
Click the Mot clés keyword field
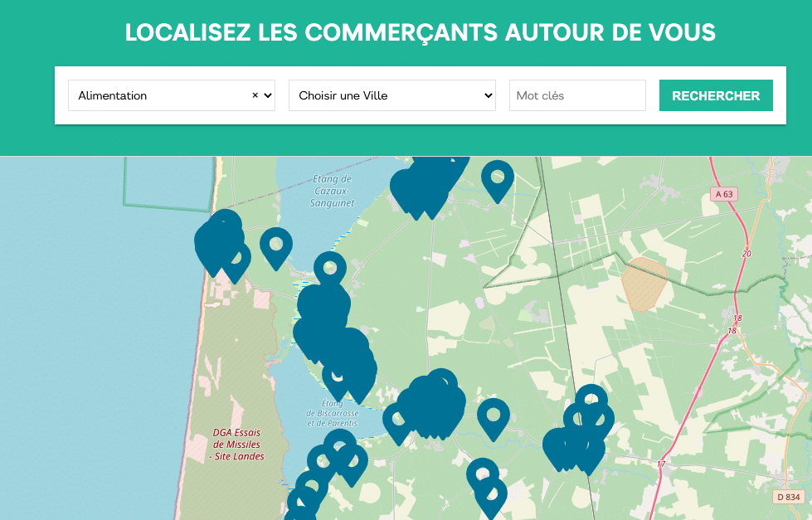[576, 95]
